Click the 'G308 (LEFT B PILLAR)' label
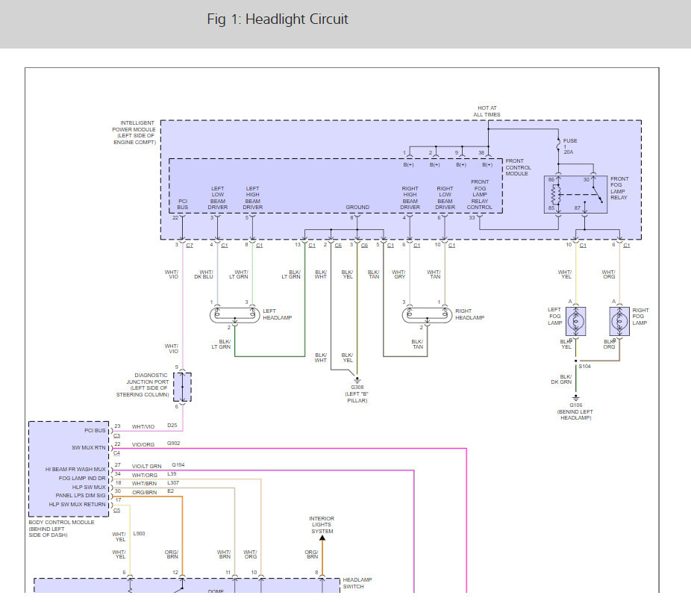Screen dimensions: 691x616 pyautogui.click(x=357, y=393)
